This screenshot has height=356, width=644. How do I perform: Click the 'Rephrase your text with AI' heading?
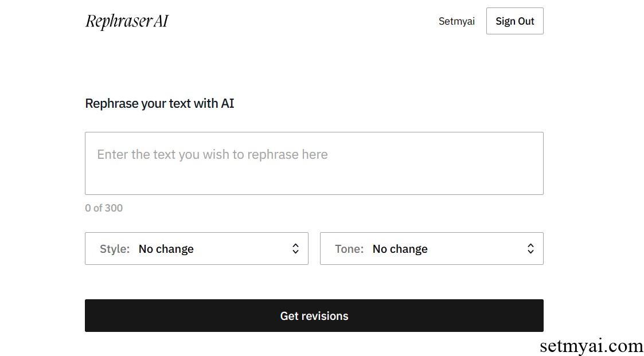coord(159,103)
